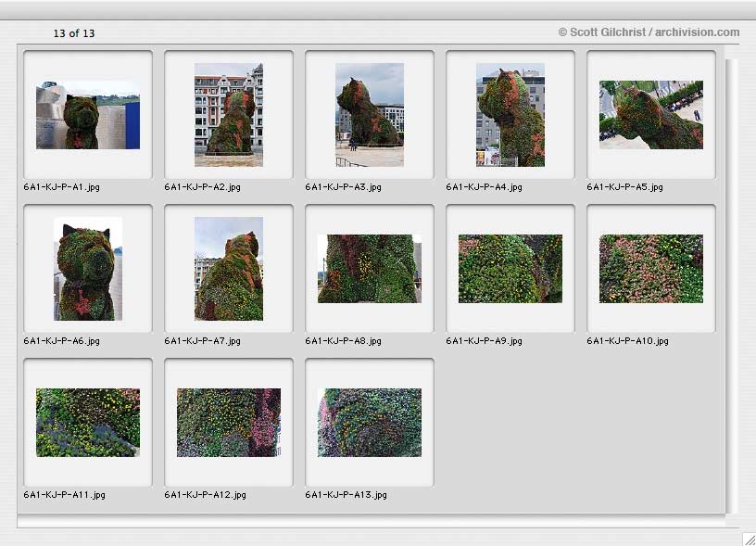Open the 6A1-KJ-P-A3 thumbnail image
Screen dimensions: 756x546
370,115
